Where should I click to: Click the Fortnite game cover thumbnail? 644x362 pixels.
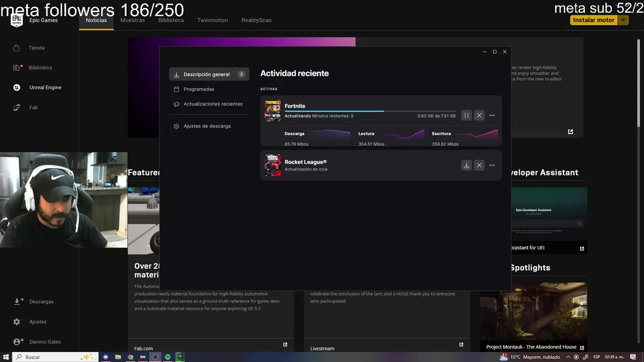pyautogui.click(x=273, y=111)
